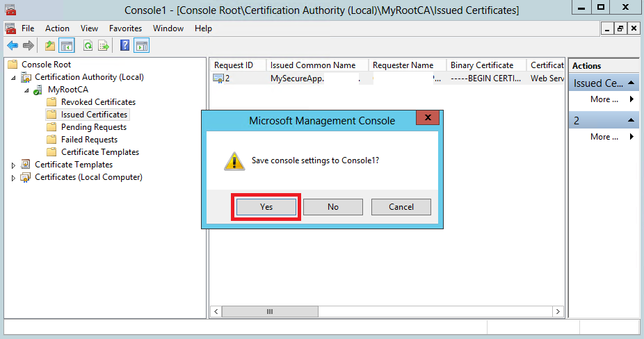Click the Certificates (Local Computer) icon
Viewport: 644px width, 339px height.
(26, 177)
